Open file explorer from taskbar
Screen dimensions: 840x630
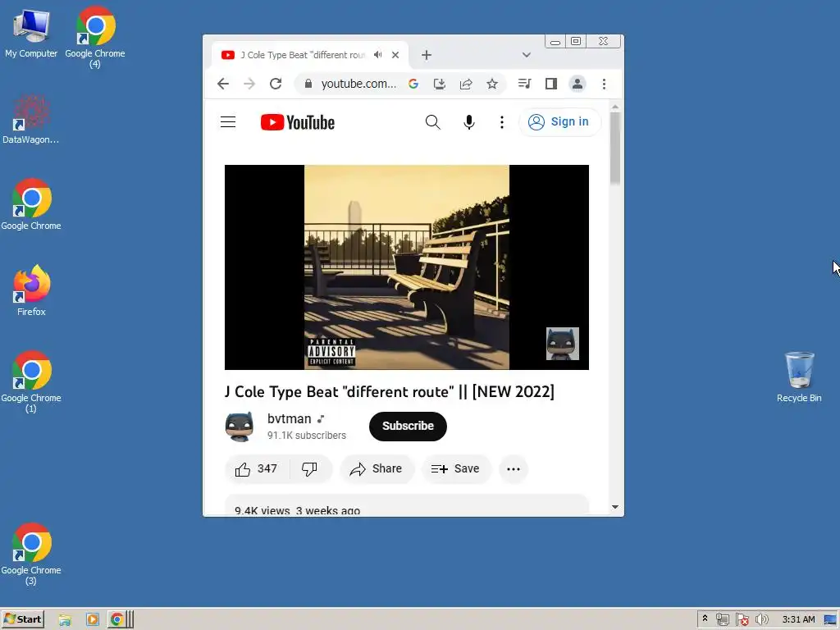pos(65,620)
